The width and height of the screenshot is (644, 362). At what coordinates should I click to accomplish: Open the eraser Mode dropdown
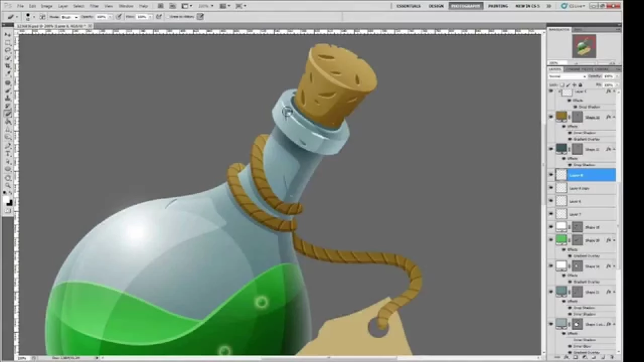pyautogui.click(x=69, y=17)
